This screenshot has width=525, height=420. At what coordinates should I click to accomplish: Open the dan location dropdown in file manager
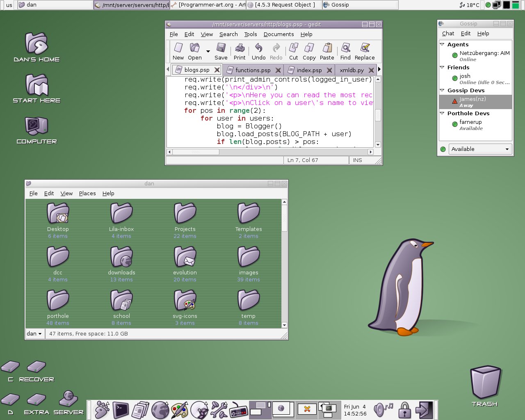pyautogui.click(x=34, y=333)
